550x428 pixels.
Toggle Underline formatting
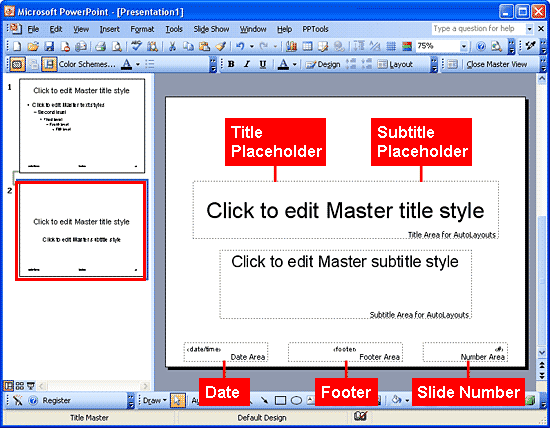click(x=263, y=64)
